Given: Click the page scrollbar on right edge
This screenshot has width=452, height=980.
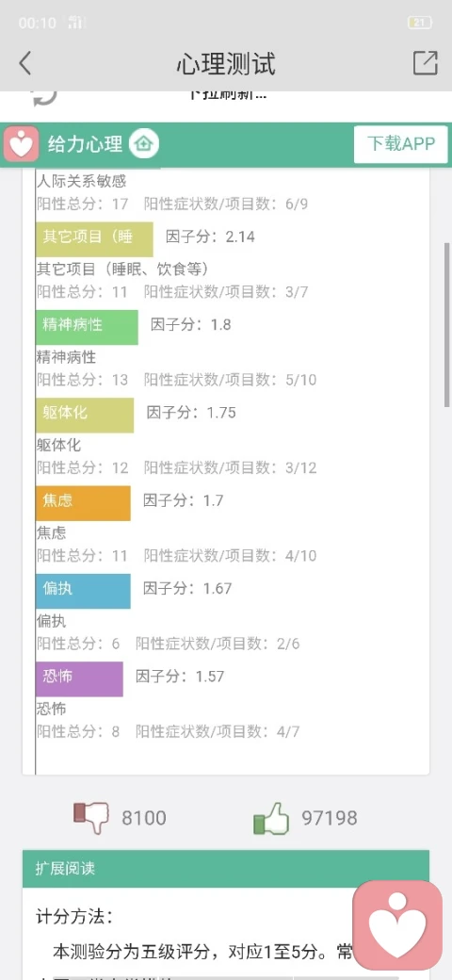Looking at the screenshot, I should [x=447, y=325].
